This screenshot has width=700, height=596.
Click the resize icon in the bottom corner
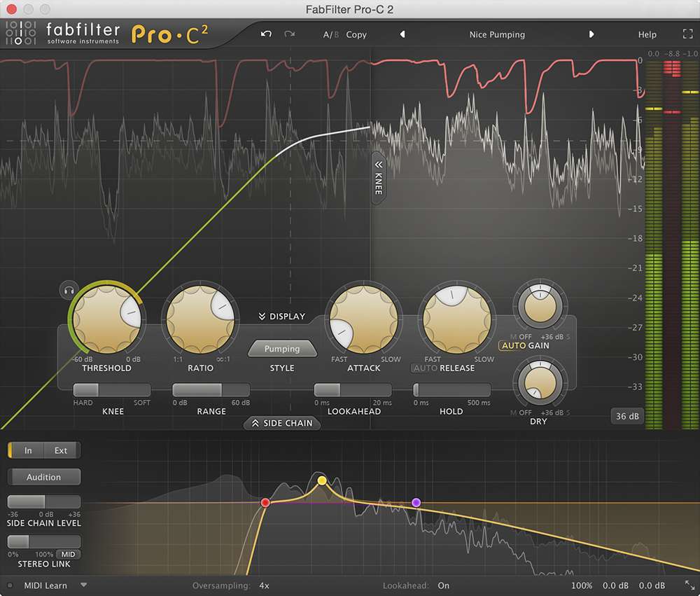pos(689,585)
